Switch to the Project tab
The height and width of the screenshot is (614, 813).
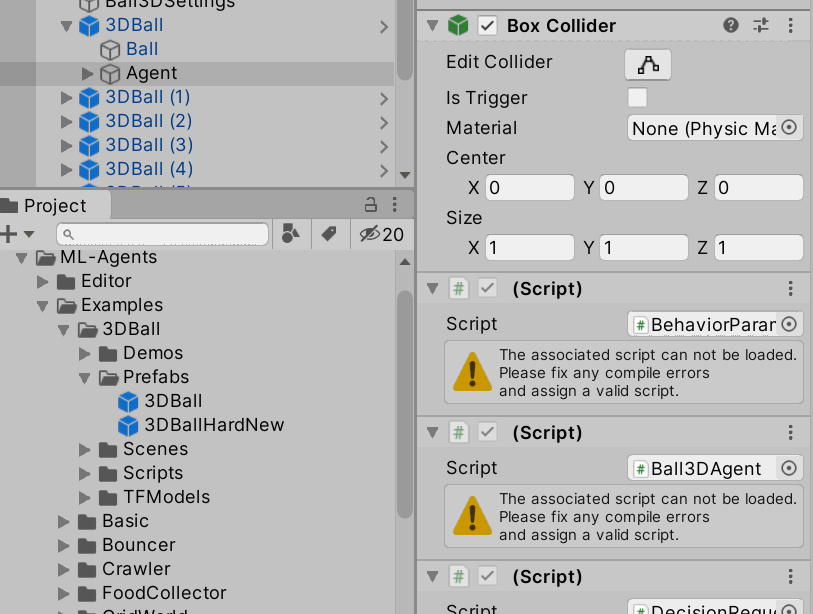coord(55,206)
